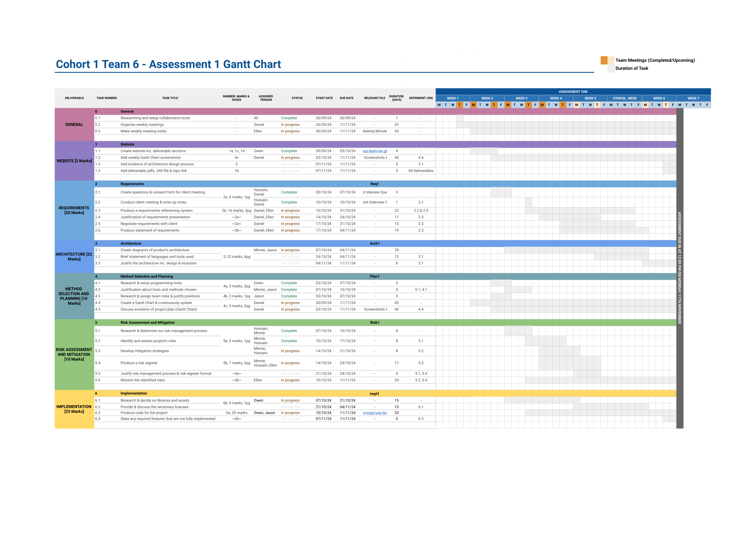
Task: Click the 'DURATION (DAYS)' column header
Action: point(397,98)
